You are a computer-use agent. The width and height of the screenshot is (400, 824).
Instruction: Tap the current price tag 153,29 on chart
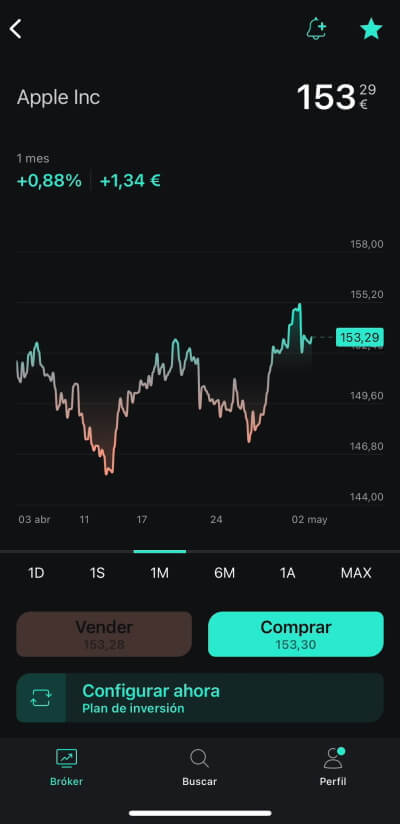coord(360,337)
